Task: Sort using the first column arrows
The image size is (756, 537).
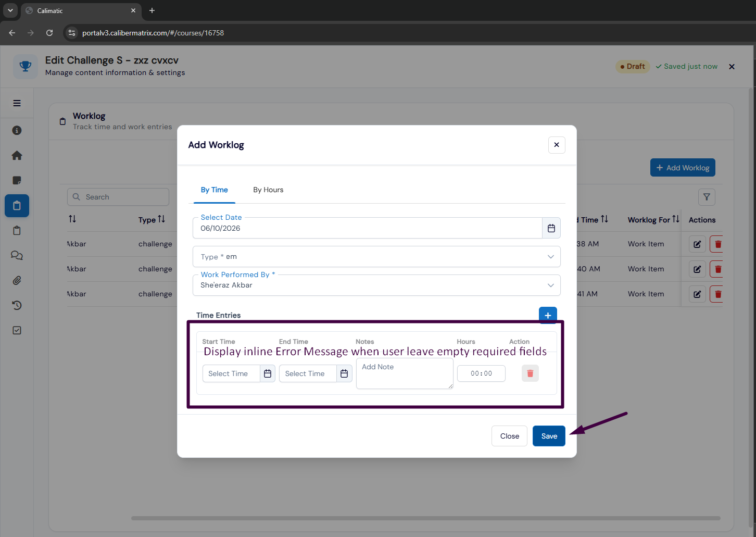Action: pos(72,219)
